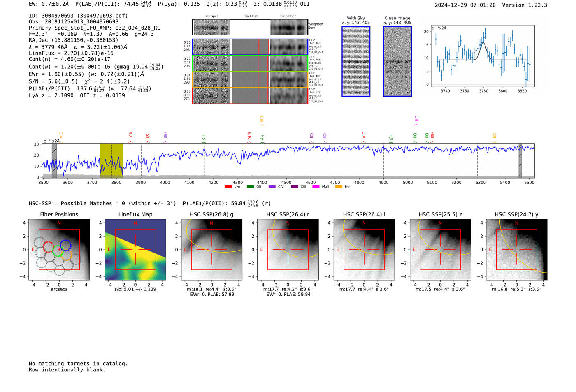The height and width of the screenshot is (392, 576).
Task: Click the EWr = 1.90(±0.55) line
Action: tap(86, 74)
